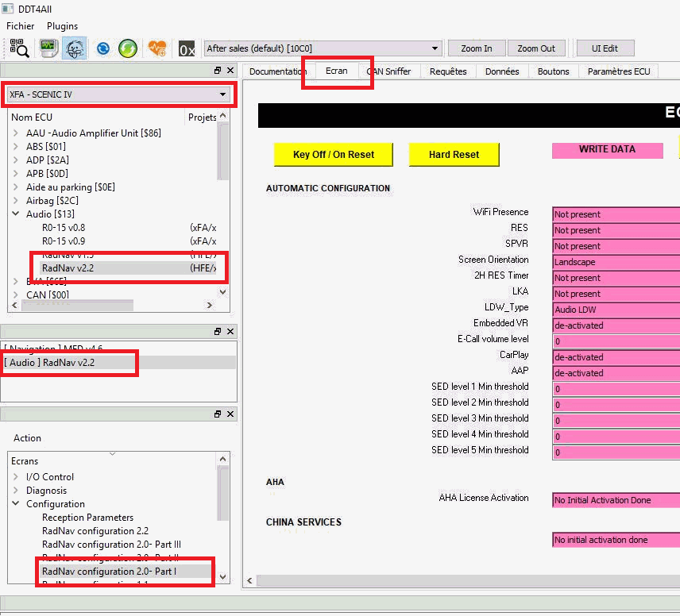Open the After sales session dropdown
The image size is (680, 616).
[x=435, y=48]
